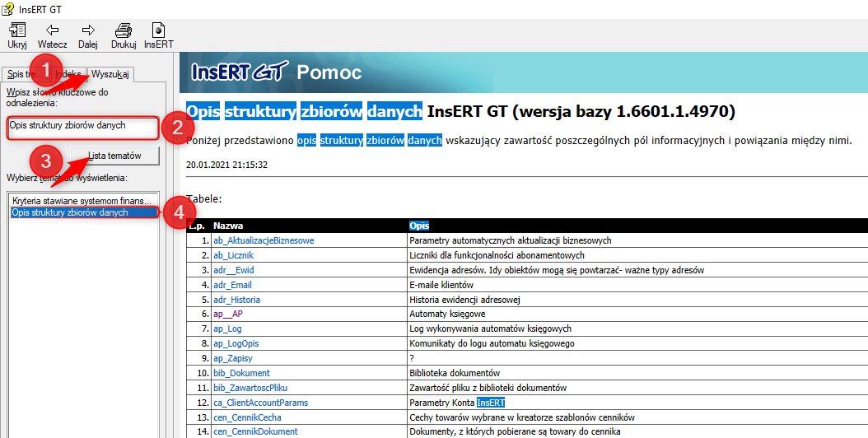
Task: Click description 'Dokumenty, z których pobierane są towary'
Action: (x=515, y=431)
